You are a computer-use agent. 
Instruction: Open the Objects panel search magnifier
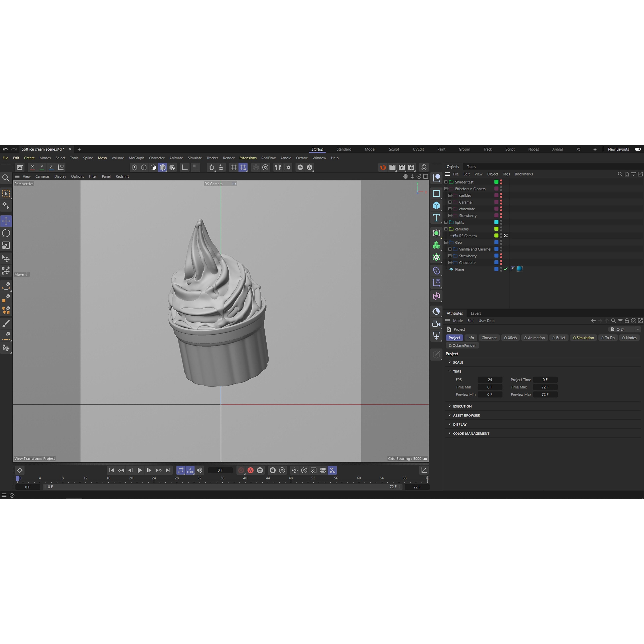(x=620, y=174)
